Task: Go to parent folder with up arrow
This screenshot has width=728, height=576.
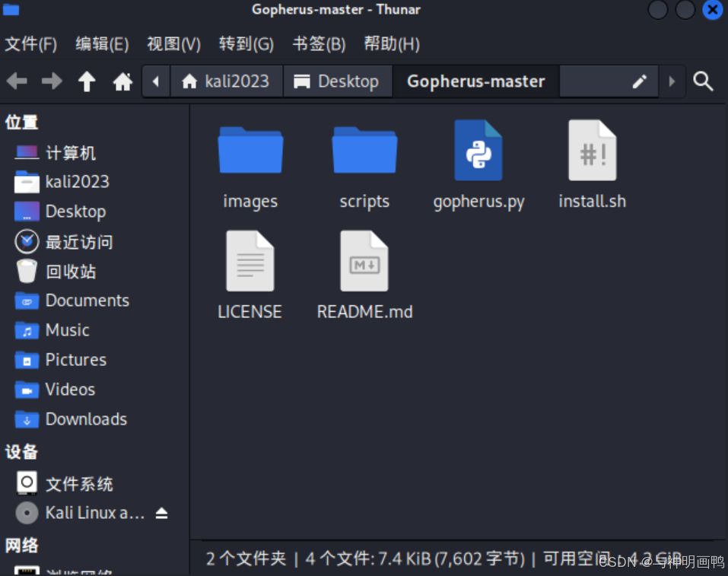Action: click(x=87, y=81)
